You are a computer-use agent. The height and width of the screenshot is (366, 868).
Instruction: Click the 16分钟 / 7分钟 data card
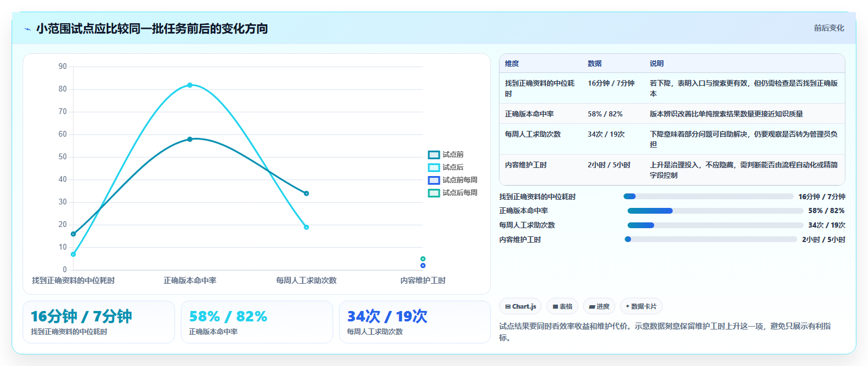99,322
